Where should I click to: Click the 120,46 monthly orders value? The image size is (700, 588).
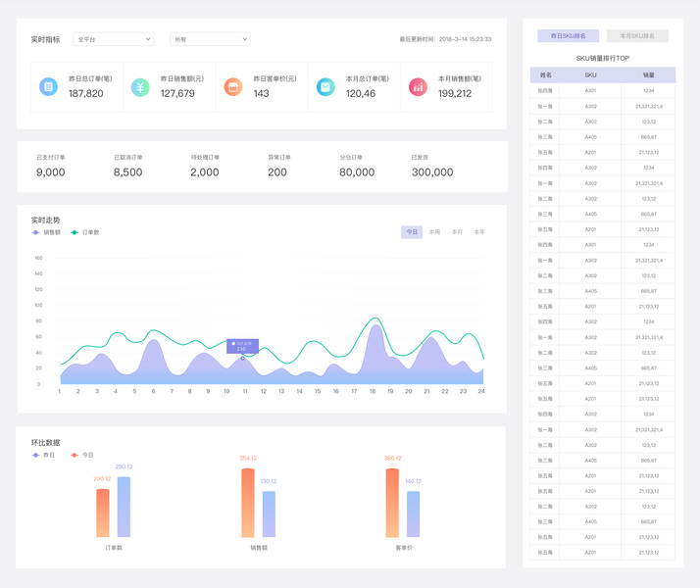(x=360, y=94)
